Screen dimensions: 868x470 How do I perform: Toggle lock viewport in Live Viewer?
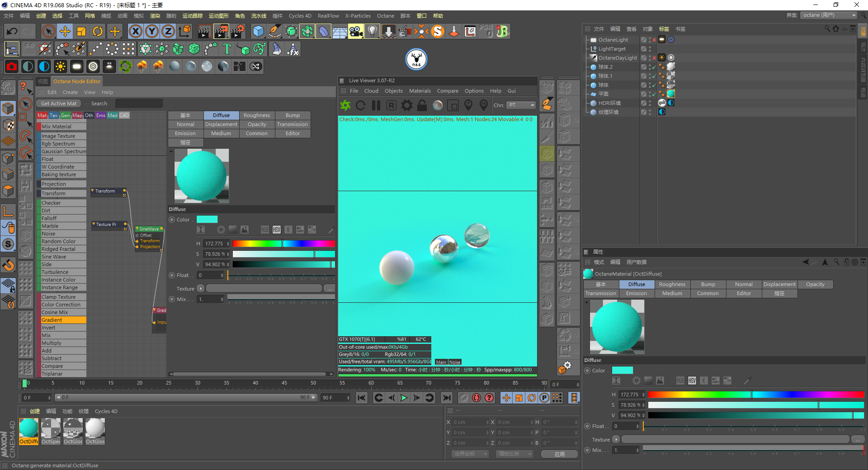[422, 105]
